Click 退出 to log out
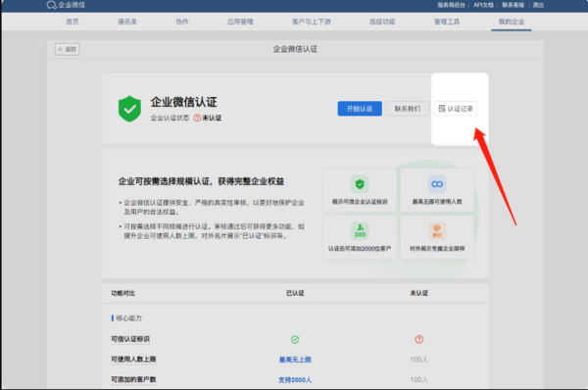This screenshot has width=588, height=390. tap(538, 5)
